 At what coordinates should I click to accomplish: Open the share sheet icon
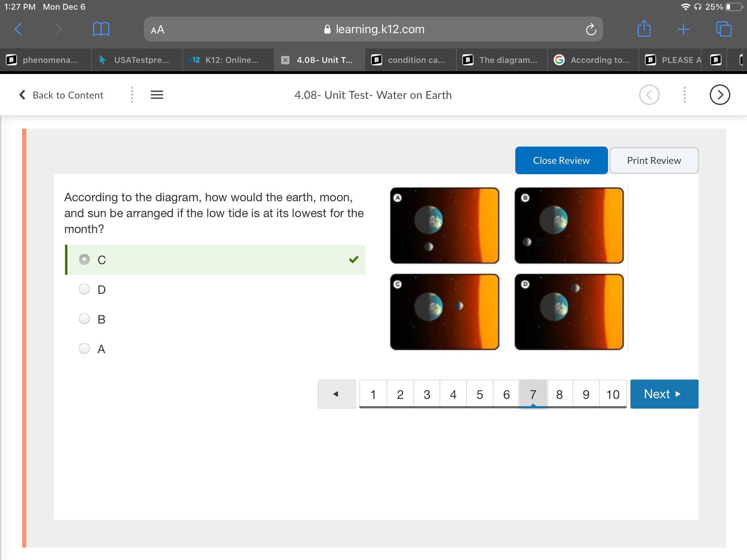point(644,29)
